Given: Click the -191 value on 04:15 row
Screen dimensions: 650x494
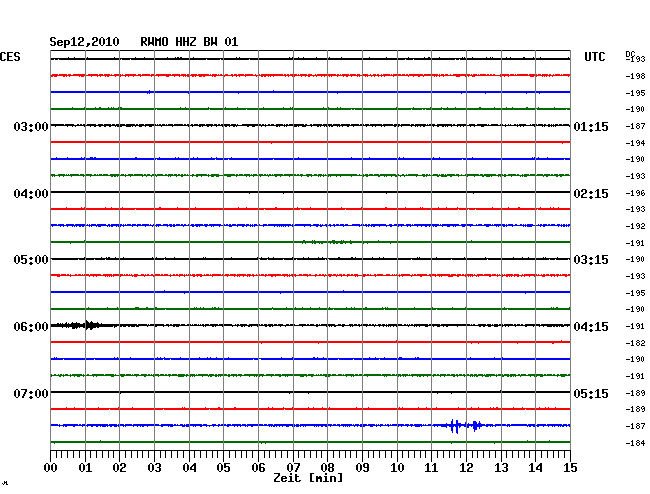Looking at the screenshot, I should click(x=635, y=326).
